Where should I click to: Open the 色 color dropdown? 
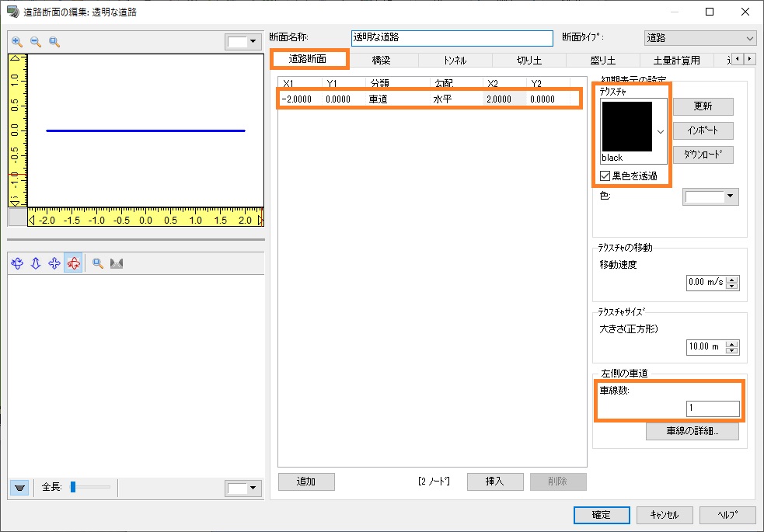pyautogui.click(x=710, y=196)
